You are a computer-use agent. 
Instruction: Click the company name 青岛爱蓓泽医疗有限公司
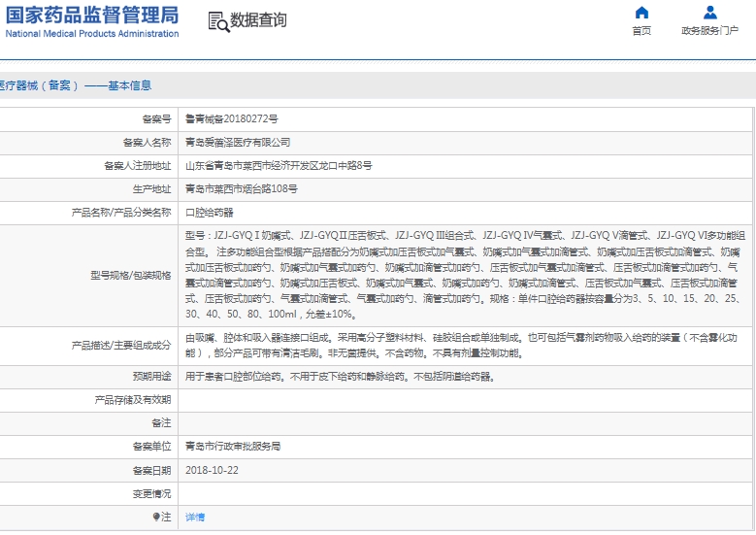[238, 143]
